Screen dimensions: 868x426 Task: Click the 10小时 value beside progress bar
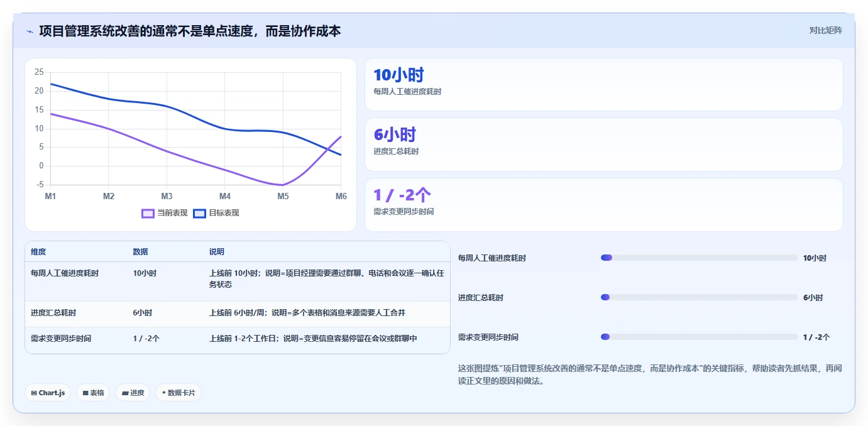(x=815, y=258)
